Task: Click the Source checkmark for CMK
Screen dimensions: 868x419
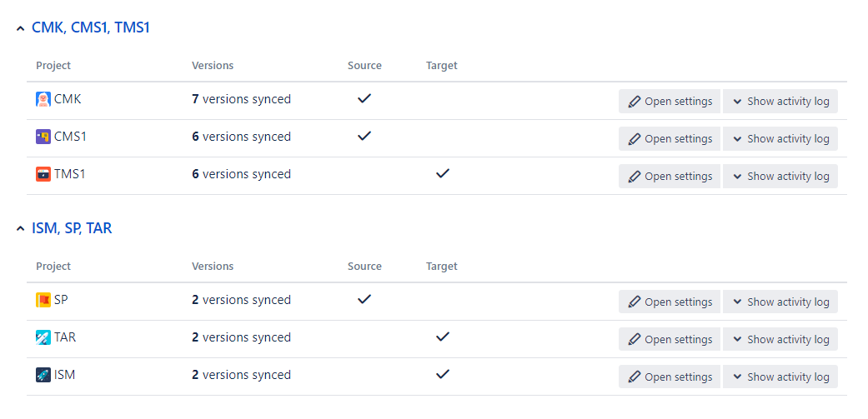Action: coord(364,98)
